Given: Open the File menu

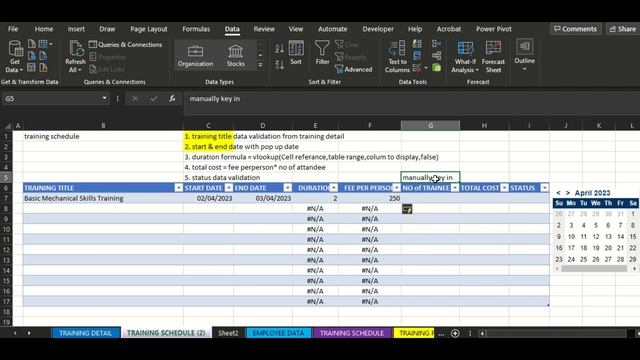Looking at the screenshot, I should [13, 29].
